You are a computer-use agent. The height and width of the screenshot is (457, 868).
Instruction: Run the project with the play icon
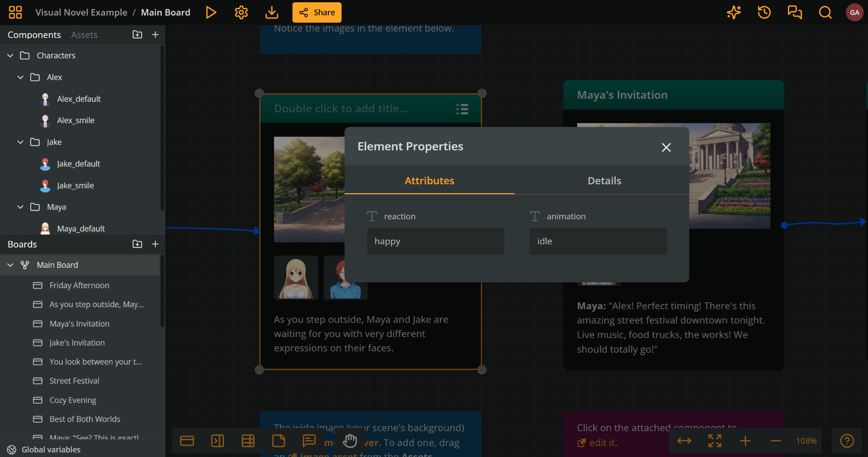coord(211,12)
